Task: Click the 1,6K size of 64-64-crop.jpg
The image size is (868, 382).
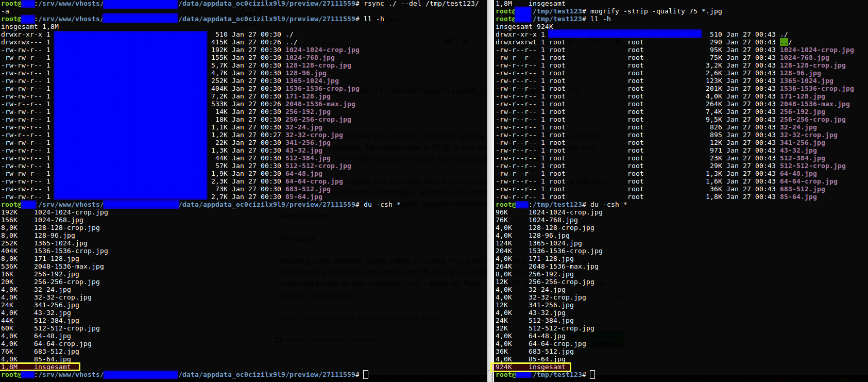Action: pyautogui.click(x=714, y=181)
